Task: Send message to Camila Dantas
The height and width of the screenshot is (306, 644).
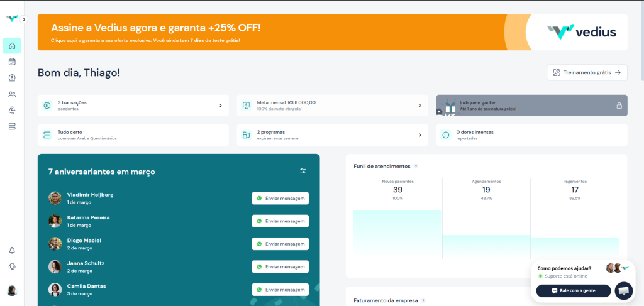Action: 280,290
